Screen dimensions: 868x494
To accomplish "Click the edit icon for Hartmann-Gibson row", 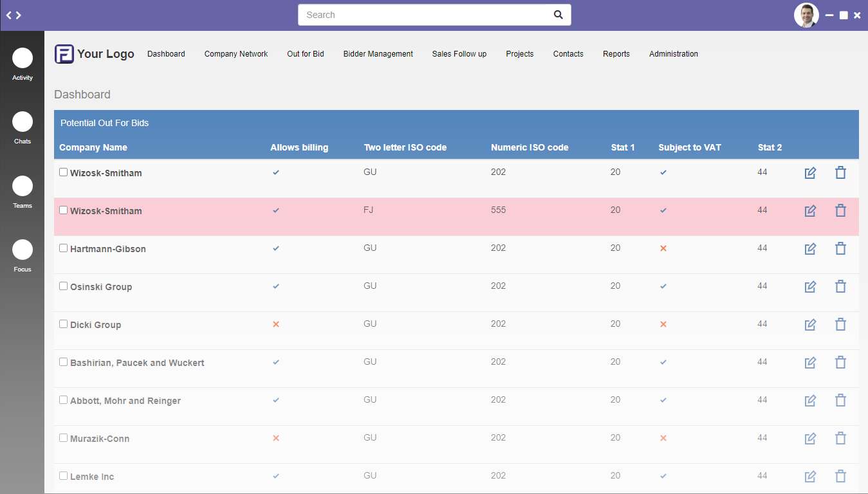I will (810, 249).
